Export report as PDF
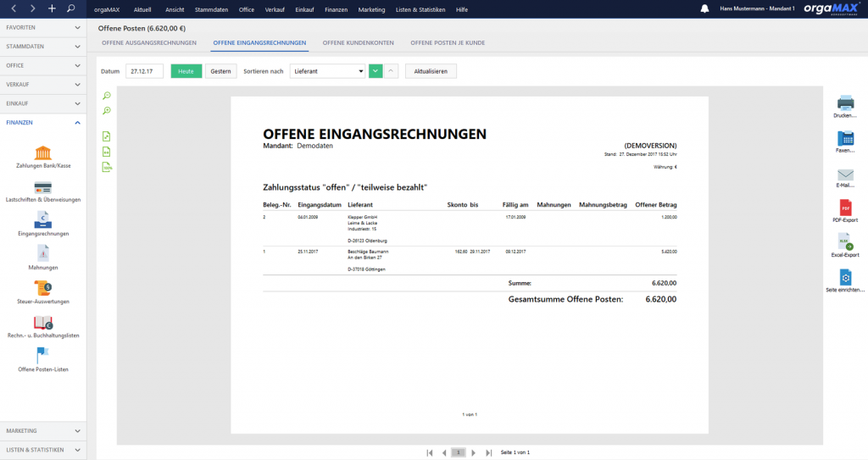Screen dimensions: 868x460 point(845,211)
